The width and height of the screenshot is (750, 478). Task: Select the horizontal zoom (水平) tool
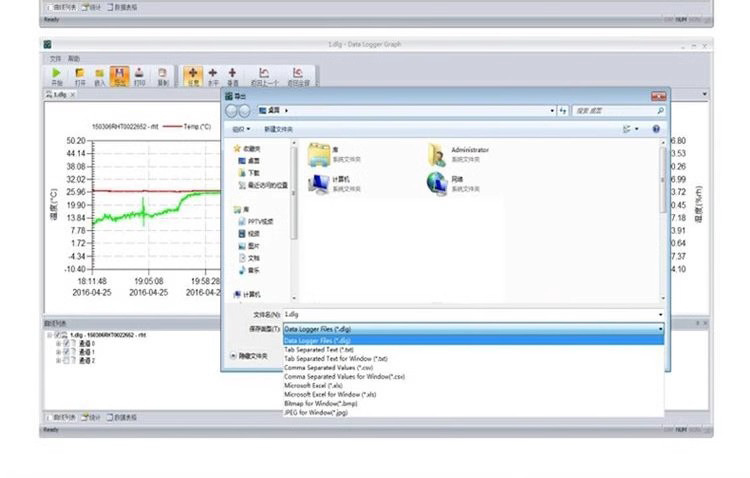click(213, 76)
